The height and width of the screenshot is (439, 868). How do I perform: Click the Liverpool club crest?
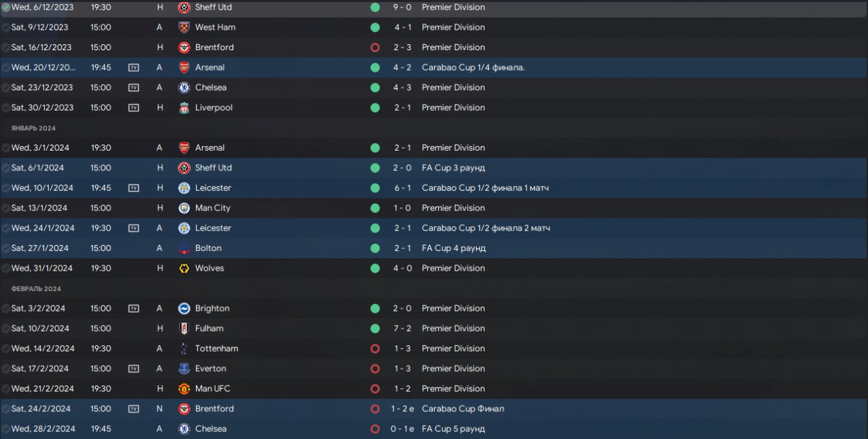click(x=184, y=107)
